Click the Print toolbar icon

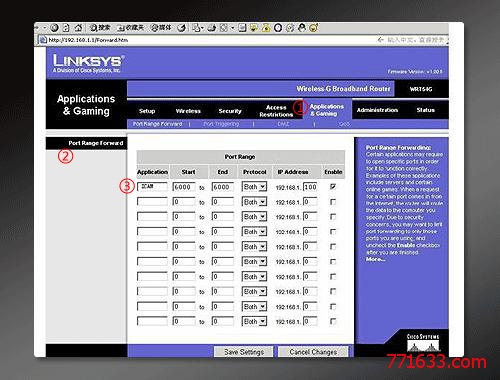212,28
